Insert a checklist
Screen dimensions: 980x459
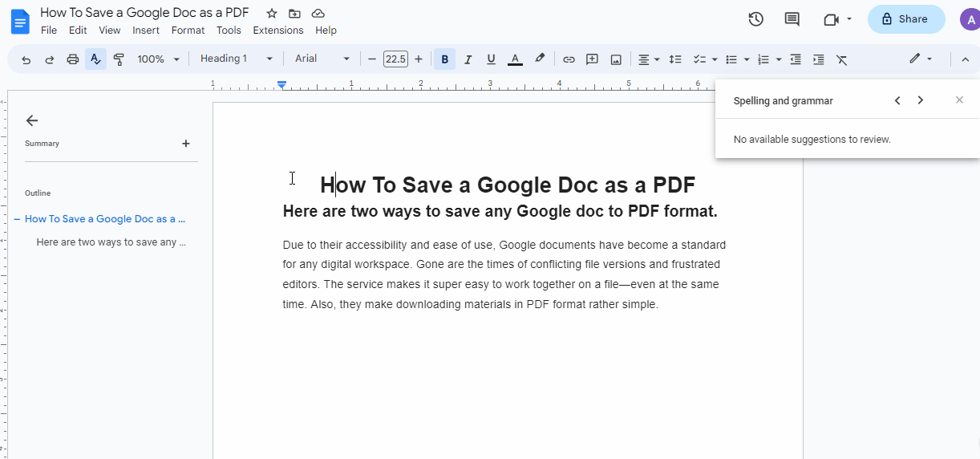pyautogui.click(x=699, y=59)
